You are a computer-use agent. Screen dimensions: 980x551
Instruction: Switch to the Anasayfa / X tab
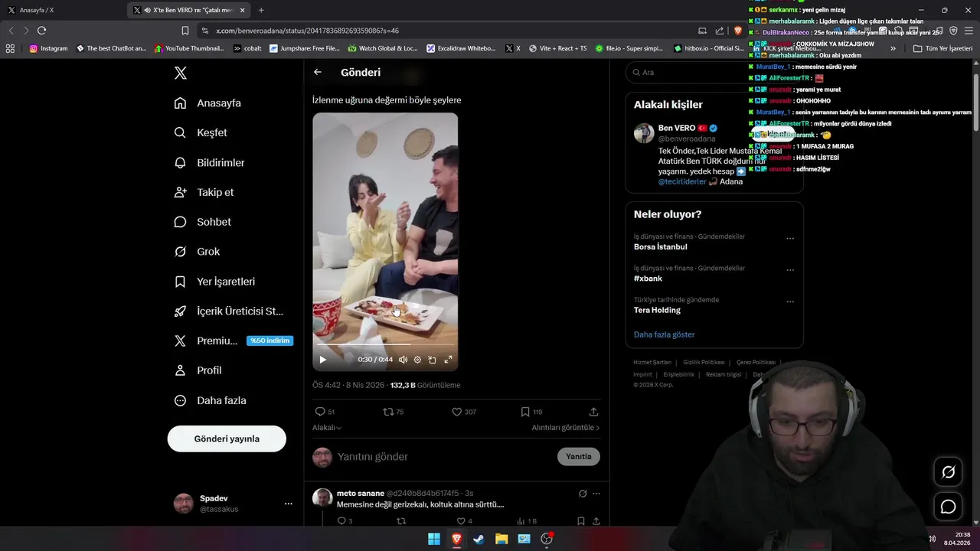(x=61, y=10)
